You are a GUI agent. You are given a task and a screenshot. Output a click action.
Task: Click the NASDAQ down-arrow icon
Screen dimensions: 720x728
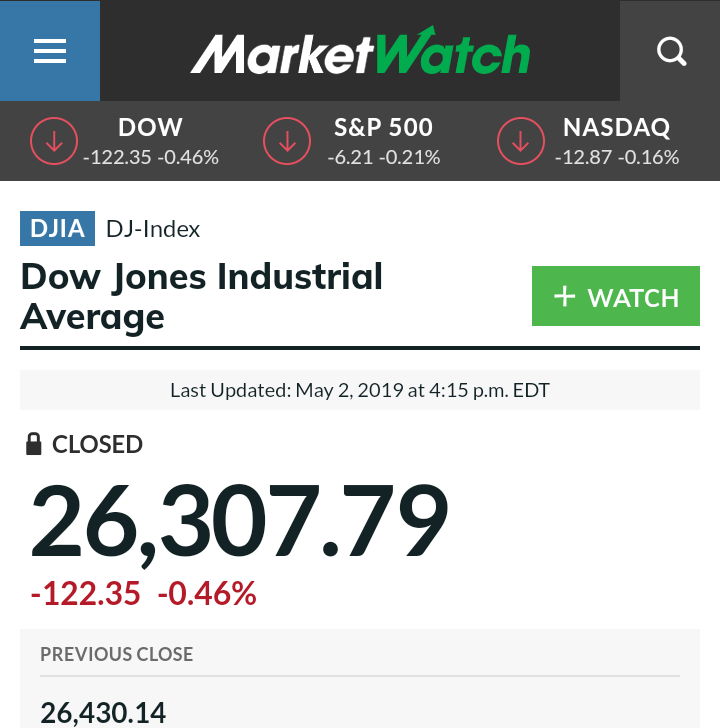pos(521,142)
